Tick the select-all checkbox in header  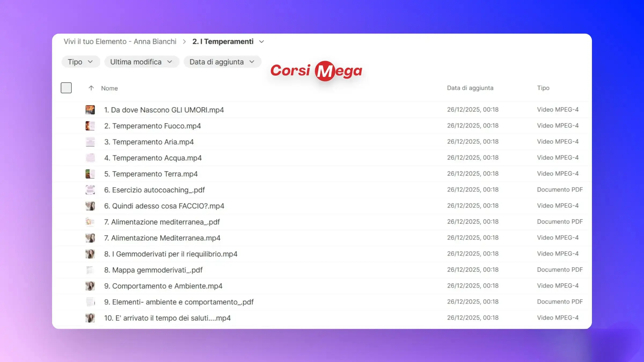point(66,88)
